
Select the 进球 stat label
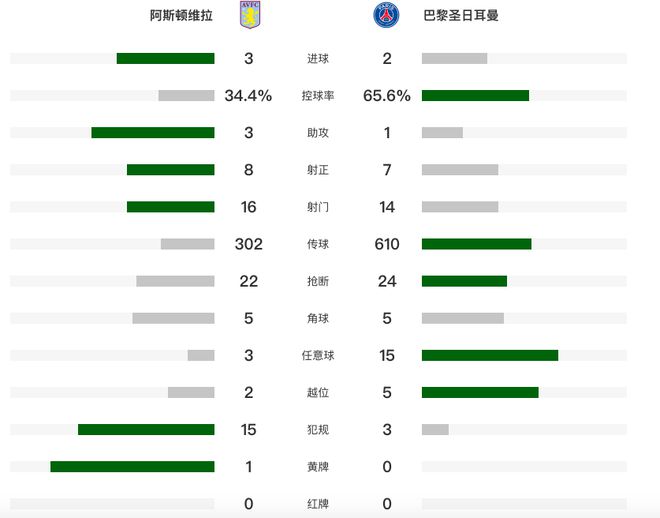point(318,58)
